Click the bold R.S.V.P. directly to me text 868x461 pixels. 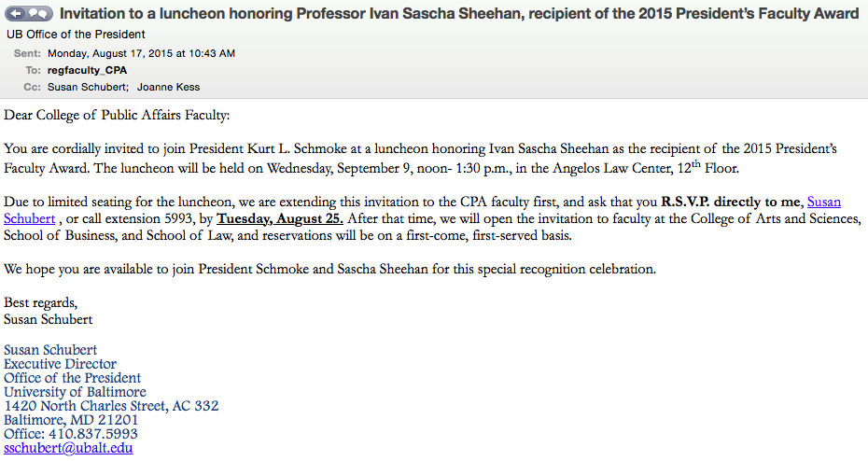coord(731,201)
